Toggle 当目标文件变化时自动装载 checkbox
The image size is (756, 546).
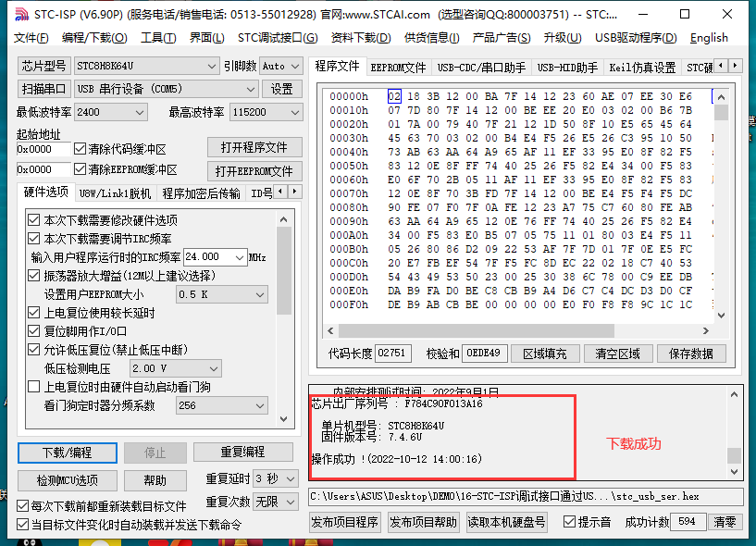coord(22,525)
